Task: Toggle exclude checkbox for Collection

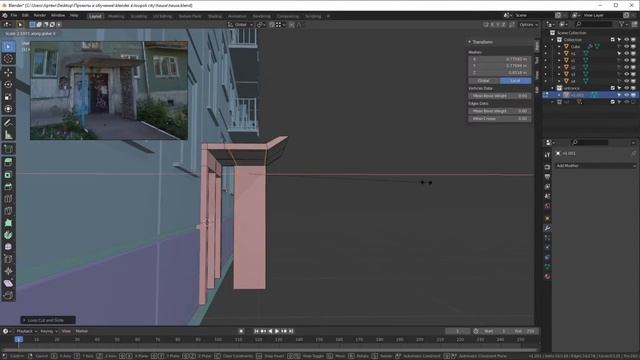Action: pyautogui.click(x=612, y=40)
